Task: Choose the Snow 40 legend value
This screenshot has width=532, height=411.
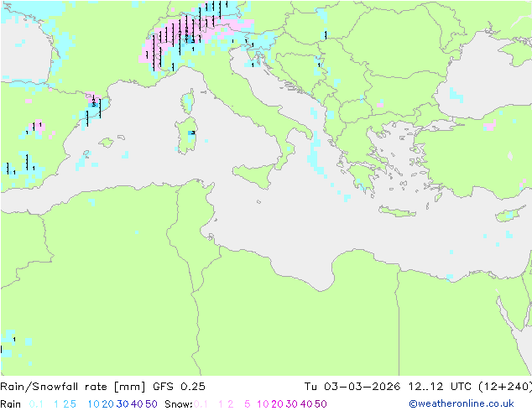Action: 306,404
